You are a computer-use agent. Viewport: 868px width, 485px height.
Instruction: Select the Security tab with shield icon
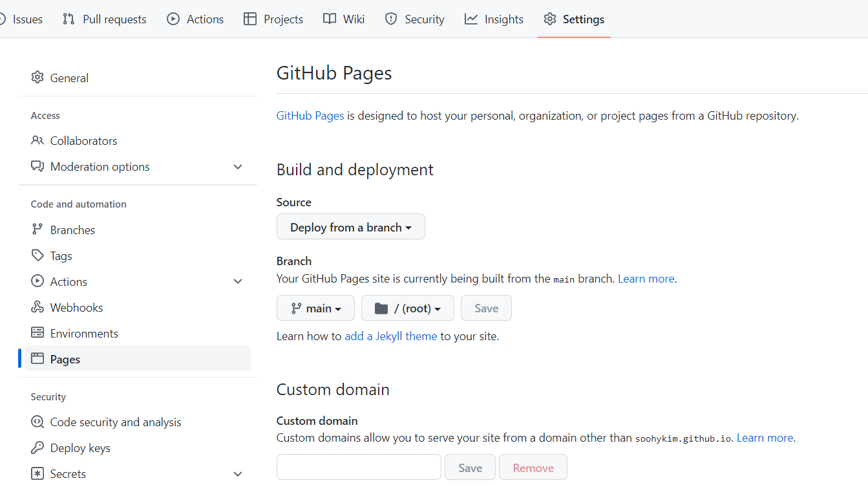(414, 19)
